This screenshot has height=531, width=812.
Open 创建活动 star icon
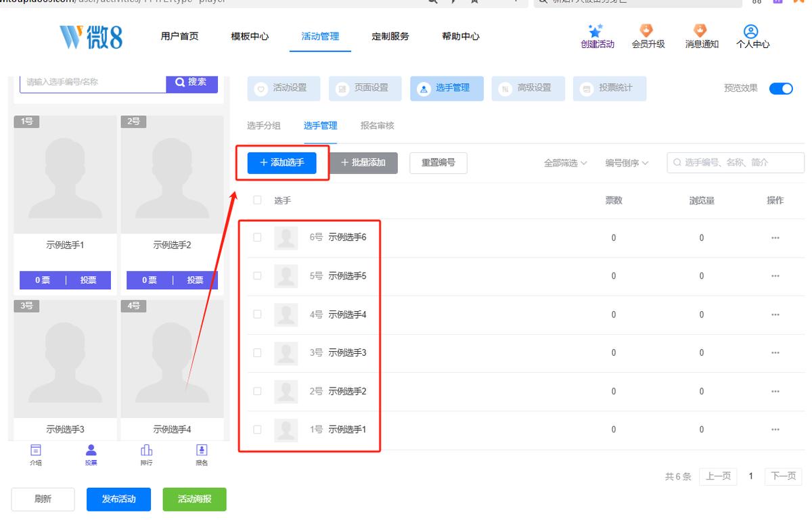597,31
